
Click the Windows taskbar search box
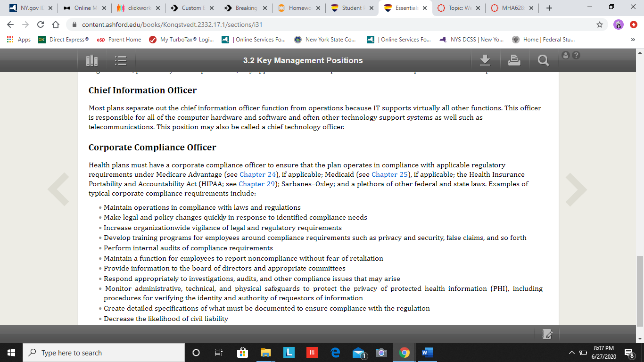104,353
